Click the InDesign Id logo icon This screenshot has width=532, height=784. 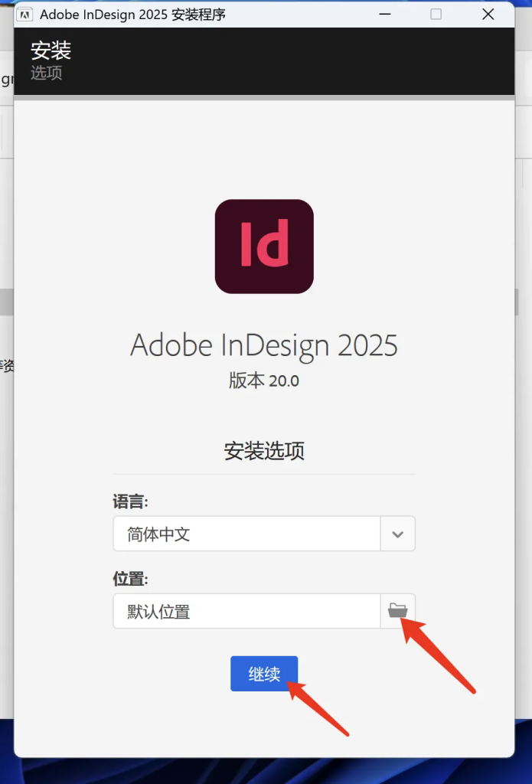pos(264,247)
